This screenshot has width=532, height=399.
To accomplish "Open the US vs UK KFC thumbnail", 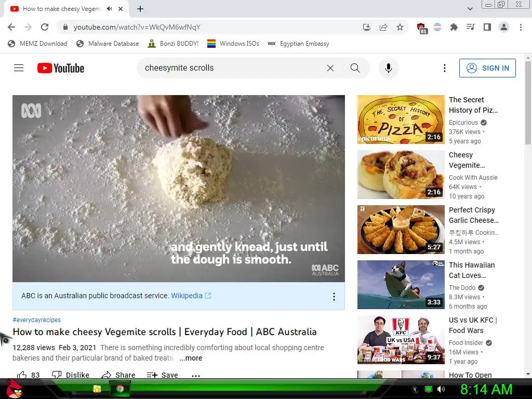I will click(401, 340).
